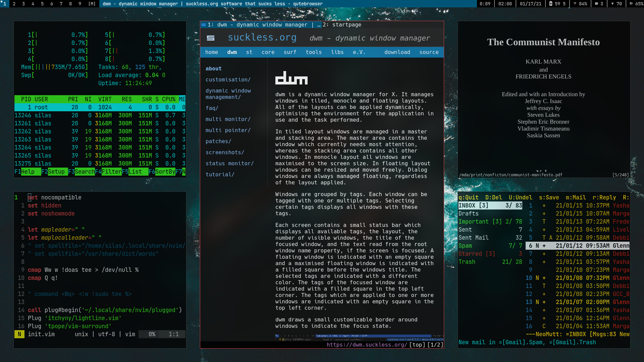Image resolution: width=644 pixels, height=362 pixels.
Task: Open the customisation/ sidebar section
Action: click(228, 79)
